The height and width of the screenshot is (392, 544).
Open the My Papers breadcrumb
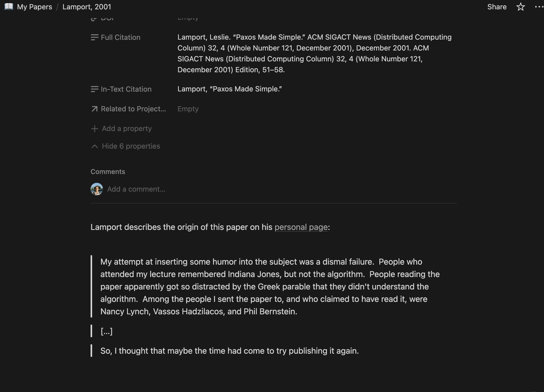[x=34, y=7]
